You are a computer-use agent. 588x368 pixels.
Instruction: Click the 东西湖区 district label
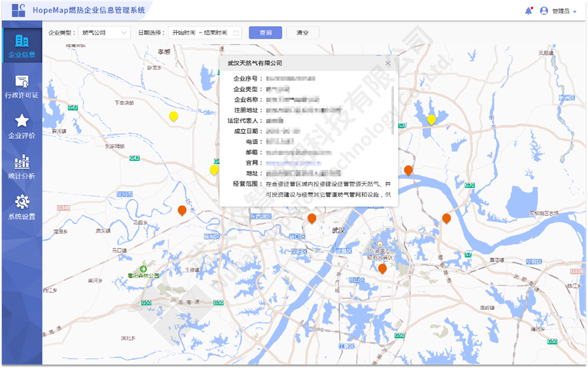click(x=261, y=217)
